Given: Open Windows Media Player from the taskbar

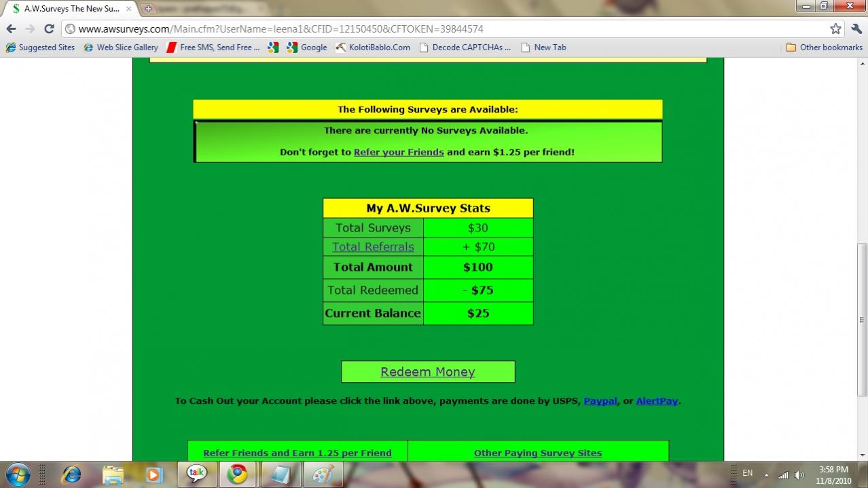Looking at the screenshot, I should 154,474.
